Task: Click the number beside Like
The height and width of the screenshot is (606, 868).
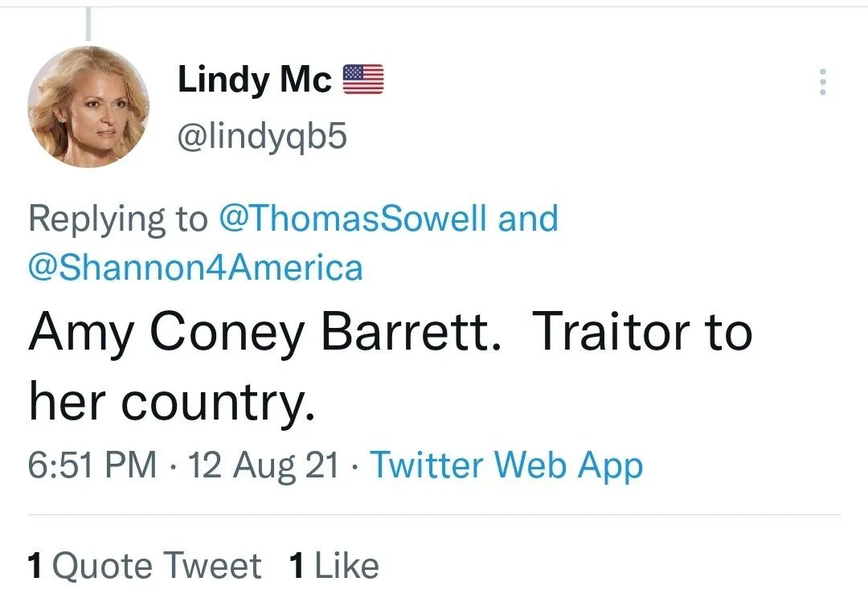Action: [x=297, y=566]
